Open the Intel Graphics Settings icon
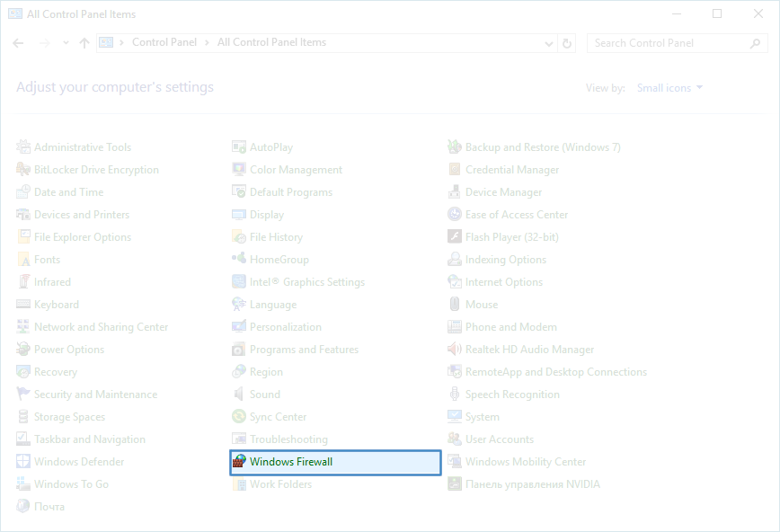Image resolution: width=780 pixels, height=532 pixels. (239, 282)
